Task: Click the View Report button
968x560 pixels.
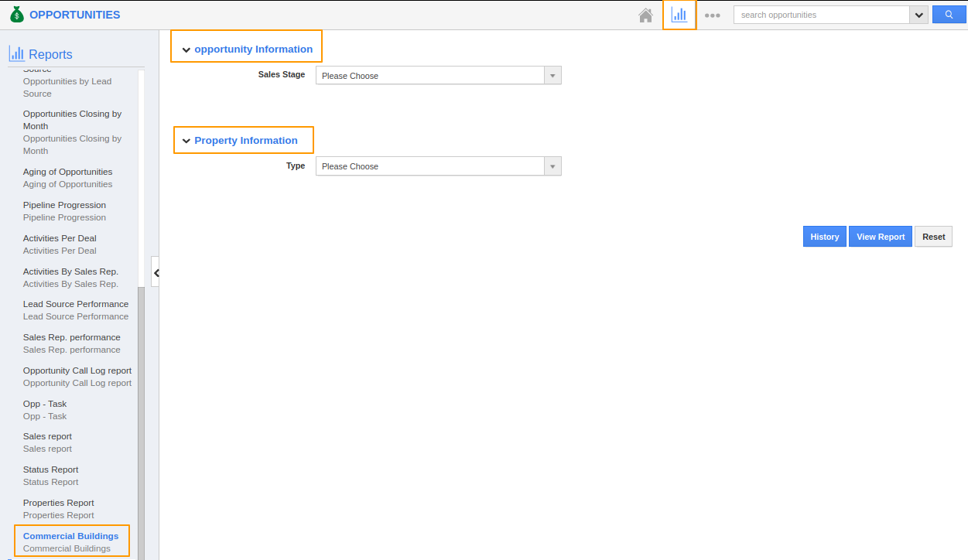Action: [880, 237]
